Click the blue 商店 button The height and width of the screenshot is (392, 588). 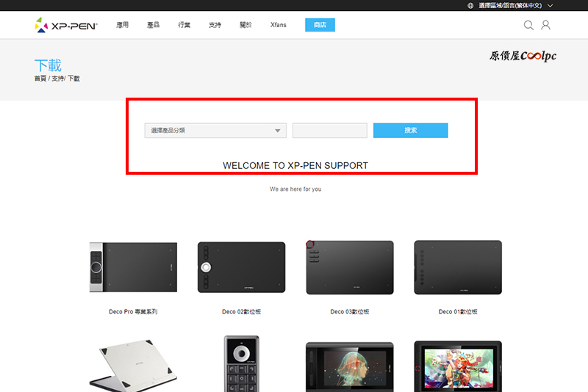(x=320, y=25)
